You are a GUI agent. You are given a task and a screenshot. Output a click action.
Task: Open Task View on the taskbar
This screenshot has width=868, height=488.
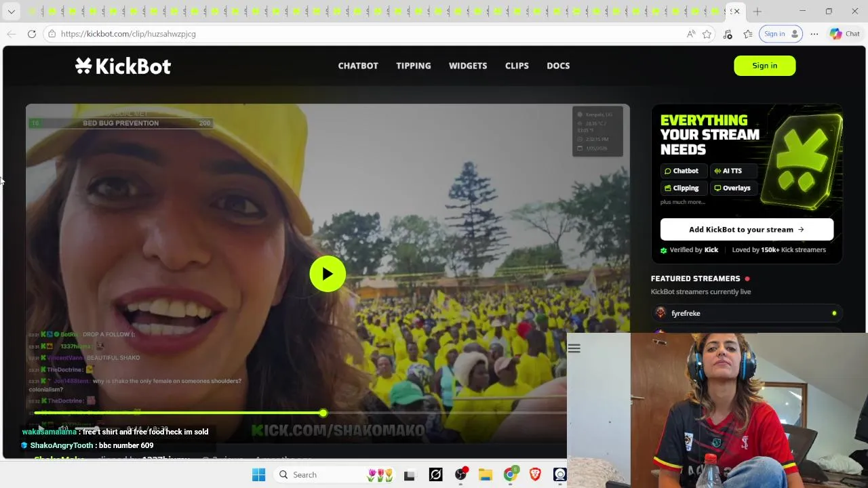(409, 475)
